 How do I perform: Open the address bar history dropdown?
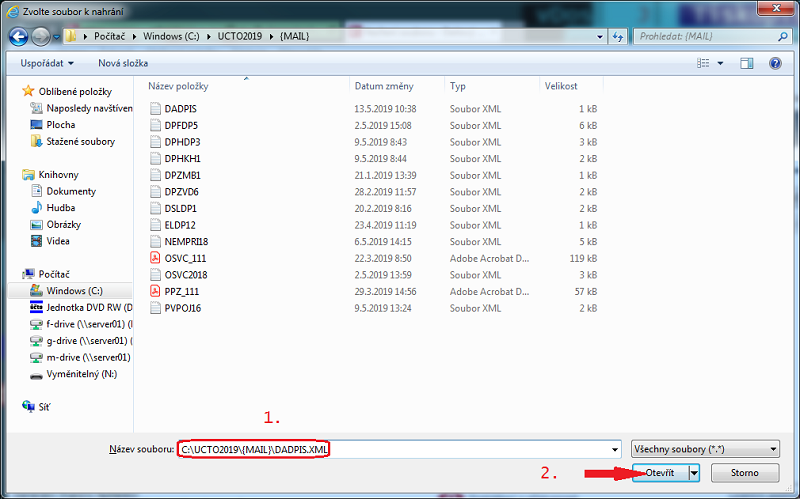(599, 37)
